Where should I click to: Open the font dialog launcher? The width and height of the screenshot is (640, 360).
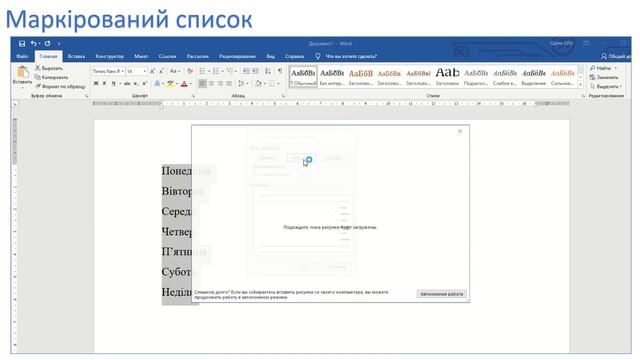pyautogui.click(x=193, y=96)
